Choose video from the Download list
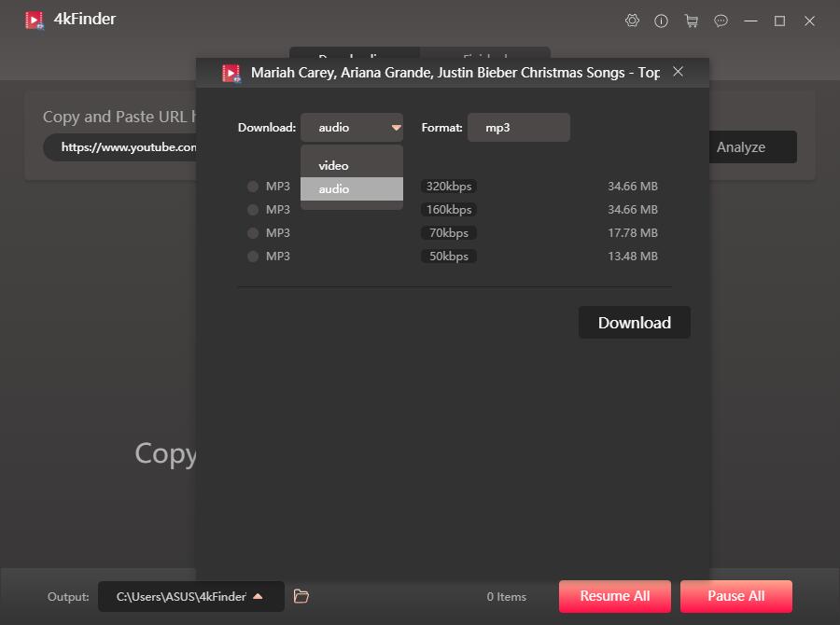Screen dimensions: 840x625 click(x=352, y=165)
